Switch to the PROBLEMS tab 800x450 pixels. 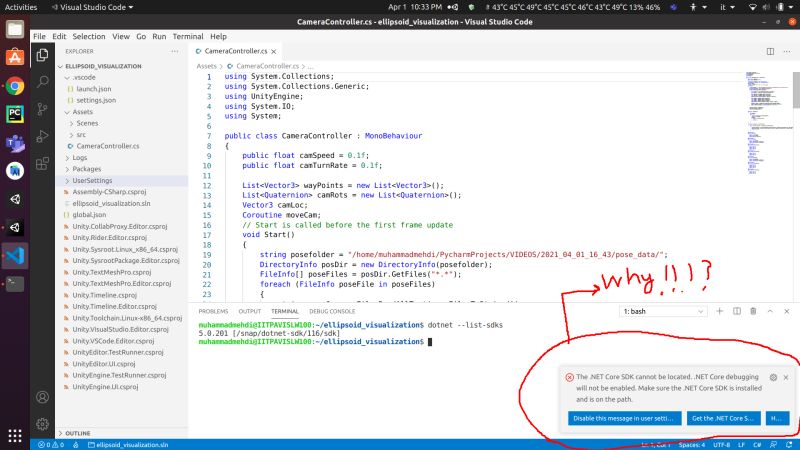click(213, 311)
